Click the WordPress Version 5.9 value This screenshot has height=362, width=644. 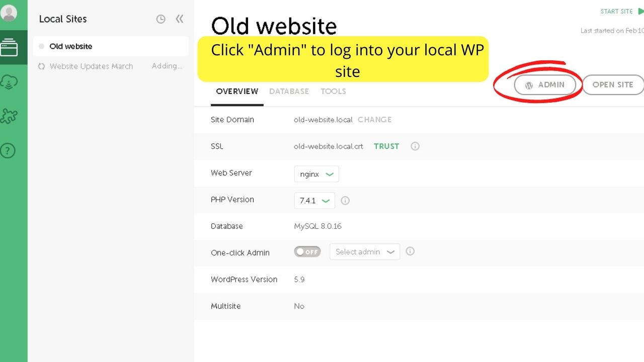(x=299, y=280)
